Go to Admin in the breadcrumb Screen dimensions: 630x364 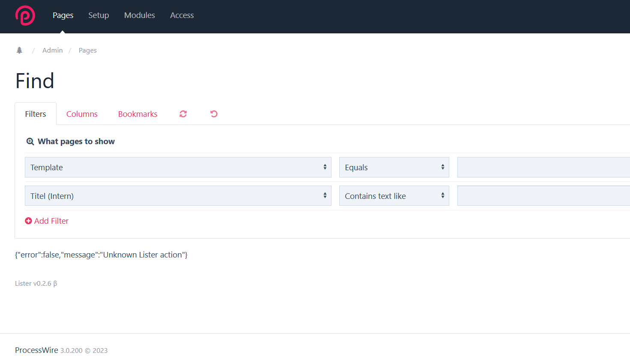52,50
